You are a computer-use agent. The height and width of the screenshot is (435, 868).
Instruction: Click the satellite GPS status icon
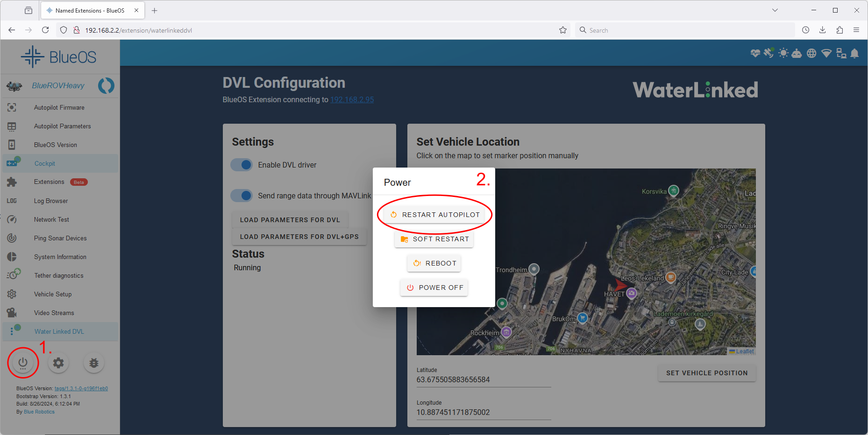[x=768, y=53]
